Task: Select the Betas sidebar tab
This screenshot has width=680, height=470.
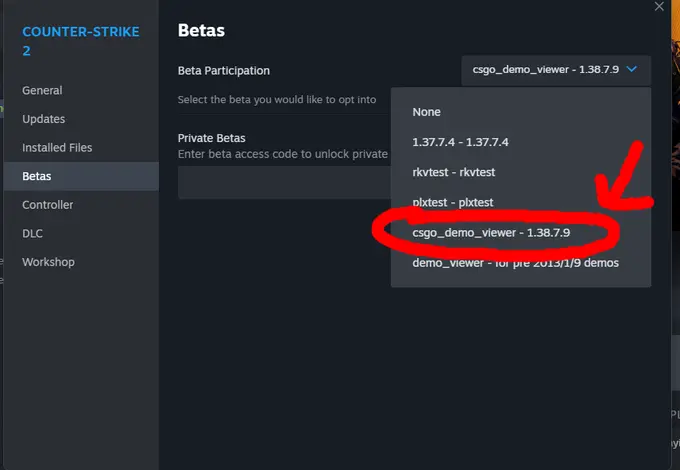Action: click(x=37, y=176)
